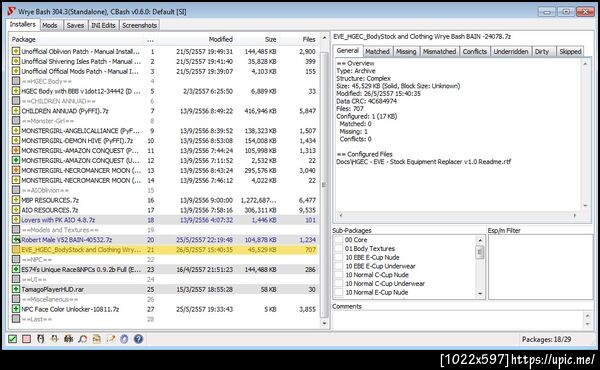
Task: Sort by the Files column header
Action: coord(300,39)
